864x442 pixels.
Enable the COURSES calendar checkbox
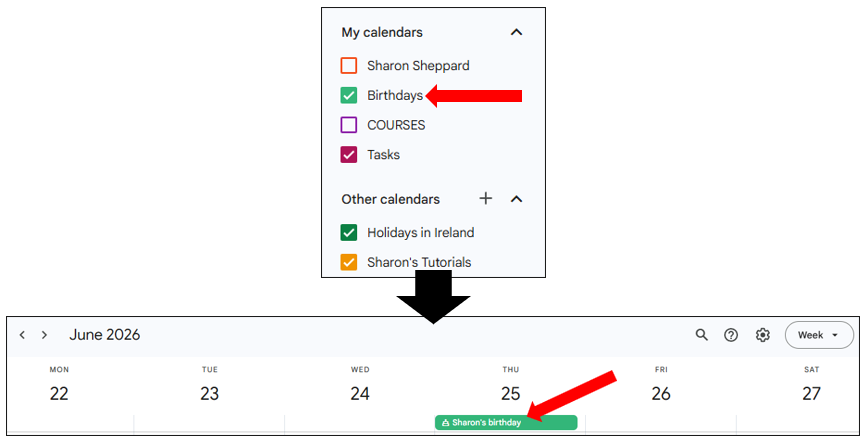point(349,125)
